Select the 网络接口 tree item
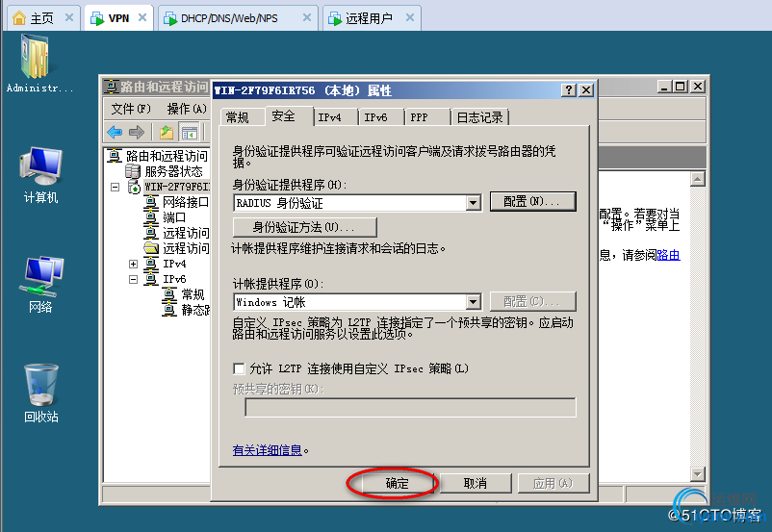The image size is (772, 532). [186, 202]
